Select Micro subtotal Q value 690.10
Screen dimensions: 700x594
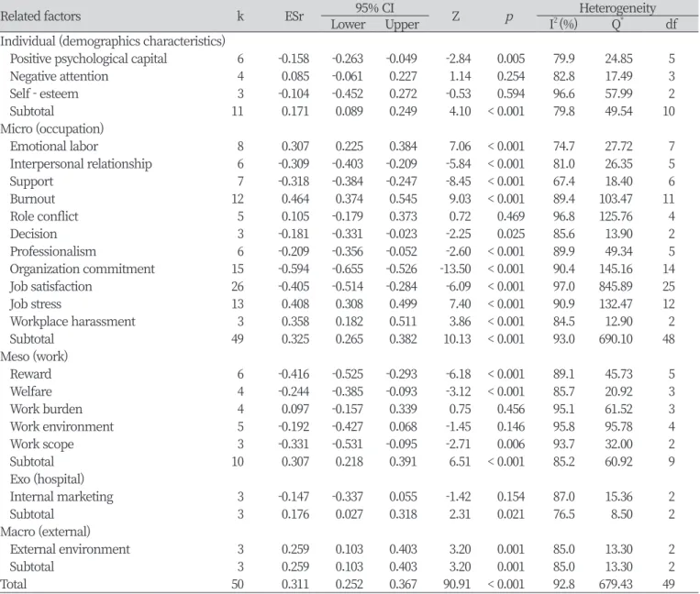(616, 339)
